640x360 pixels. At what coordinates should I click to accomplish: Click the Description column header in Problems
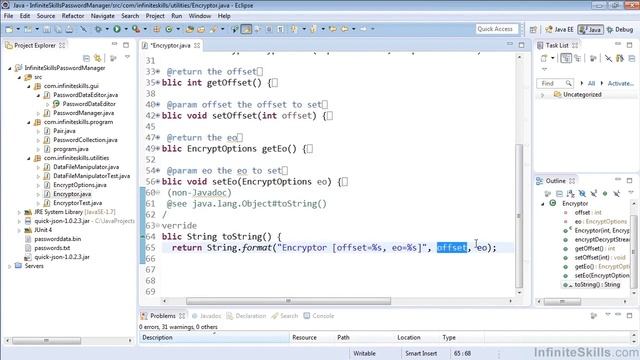click(214, 338)
